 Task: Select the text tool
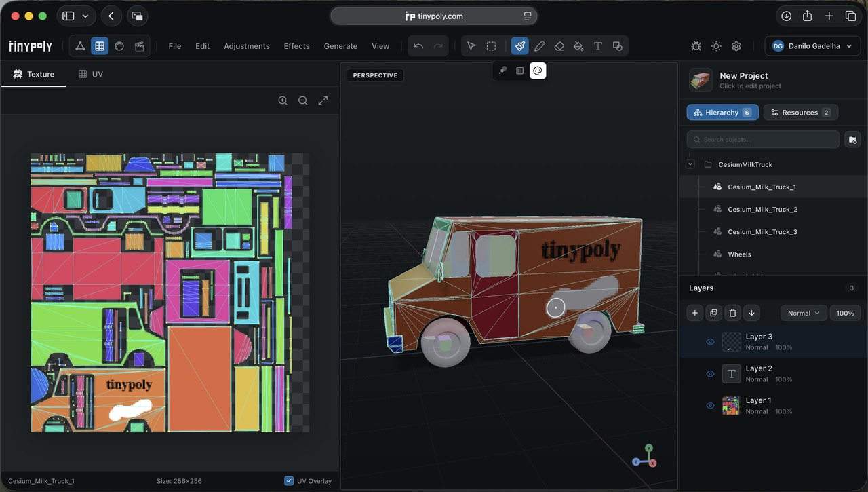(x=598, y=46)
